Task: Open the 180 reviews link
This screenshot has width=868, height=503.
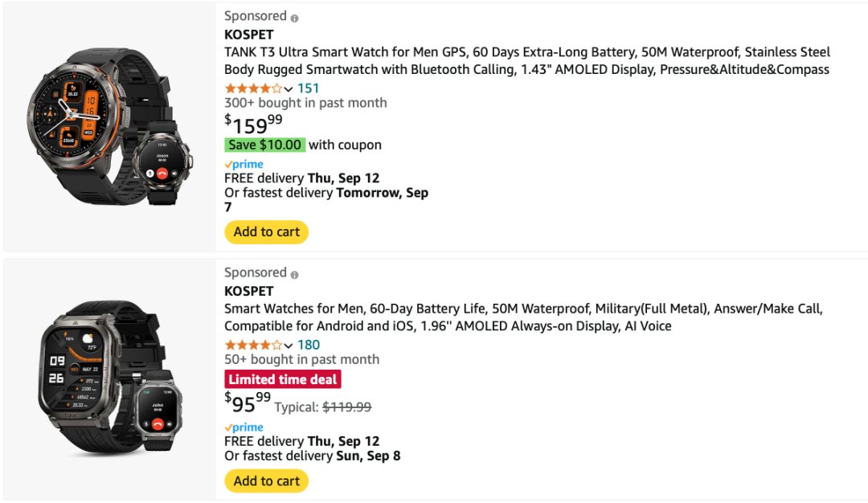Action: coord(309,346)
